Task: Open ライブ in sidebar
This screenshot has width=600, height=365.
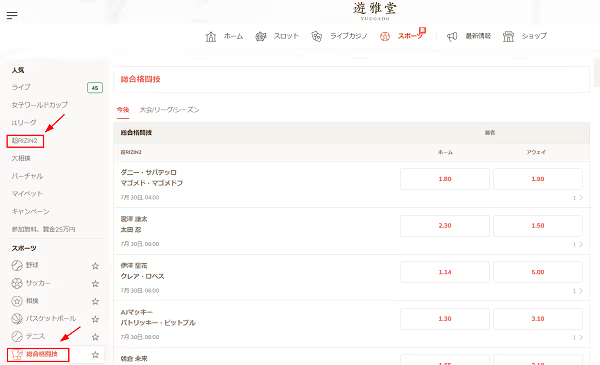Action: pos(21,87)
